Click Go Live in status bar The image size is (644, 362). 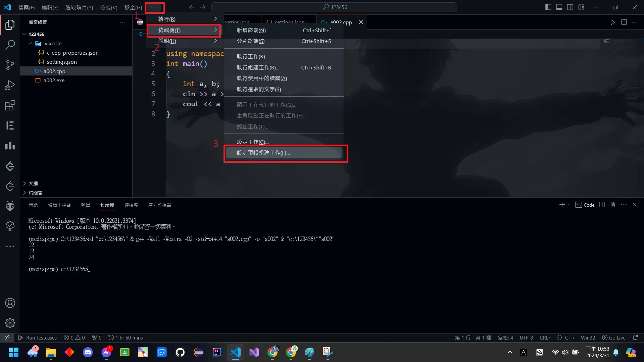pos(614,338)
